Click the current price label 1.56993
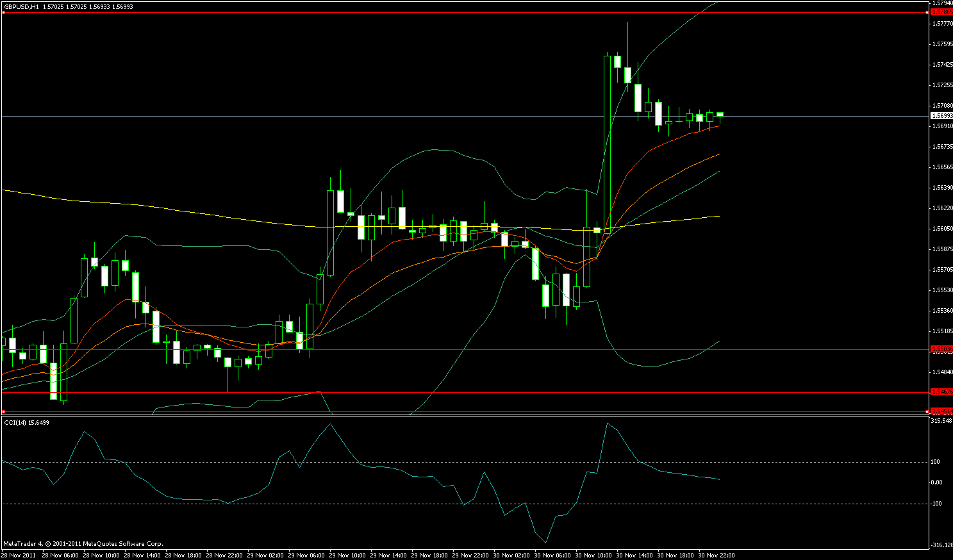This screenshot has width=953, height=560. (x=941, y=116)
